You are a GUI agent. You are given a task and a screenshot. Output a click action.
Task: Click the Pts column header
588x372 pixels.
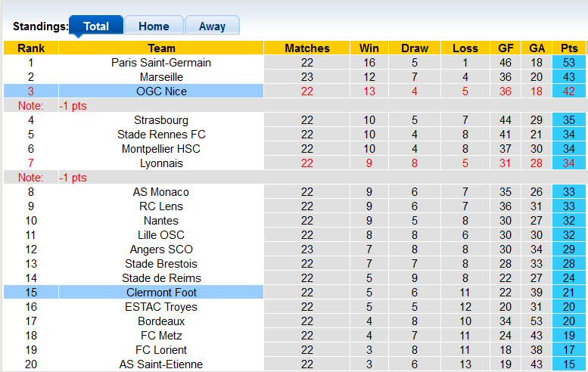click(x=569, y=48)
